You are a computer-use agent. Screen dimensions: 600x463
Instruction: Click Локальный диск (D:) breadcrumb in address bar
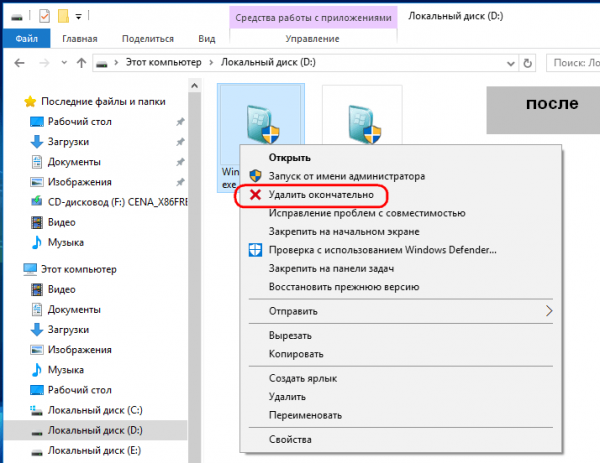click(268, 62)
